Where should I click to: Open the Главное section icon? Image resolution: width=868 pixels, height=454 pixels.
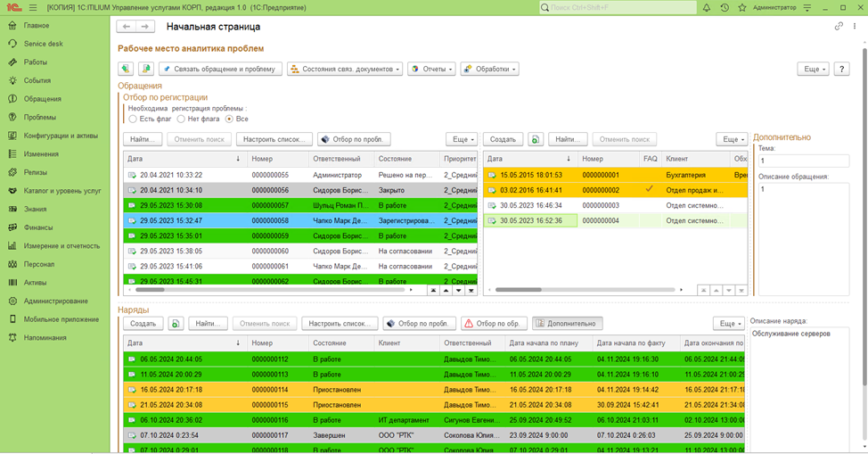(x=12, y=26)
